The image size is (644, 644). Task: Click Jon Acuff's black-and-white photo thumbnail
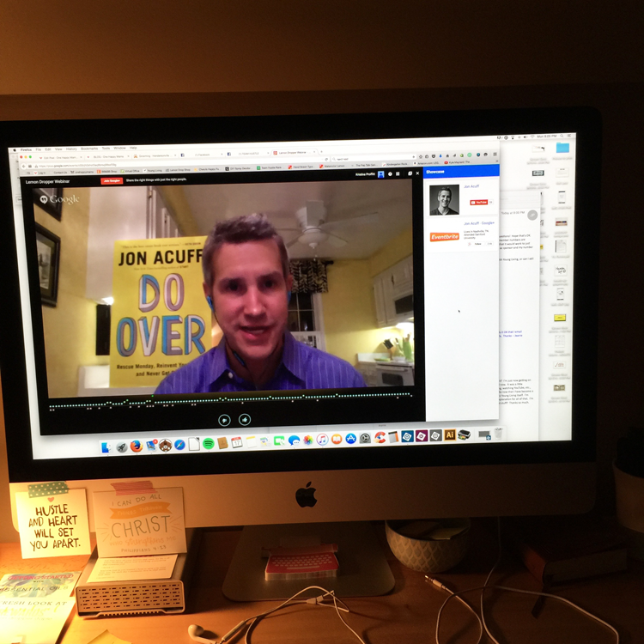point(444,200)
